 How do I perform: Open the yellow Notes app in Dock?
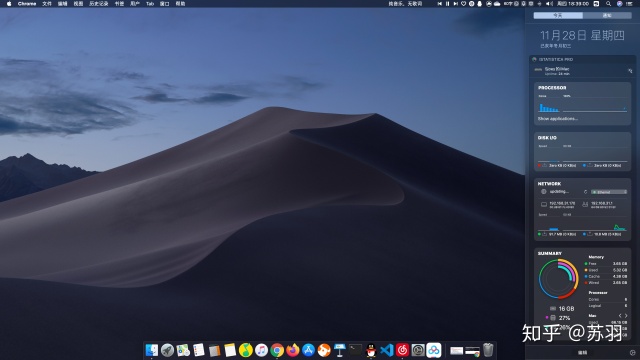(230, 350)
